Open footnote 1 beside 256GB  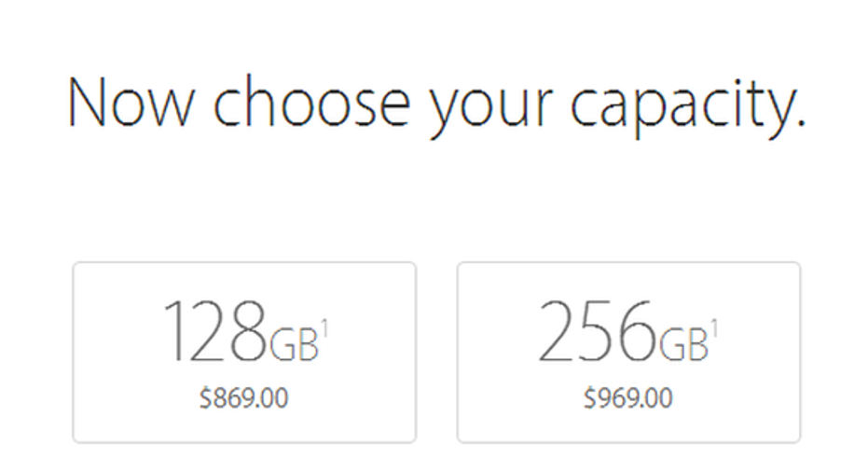(x=714, y=329)
